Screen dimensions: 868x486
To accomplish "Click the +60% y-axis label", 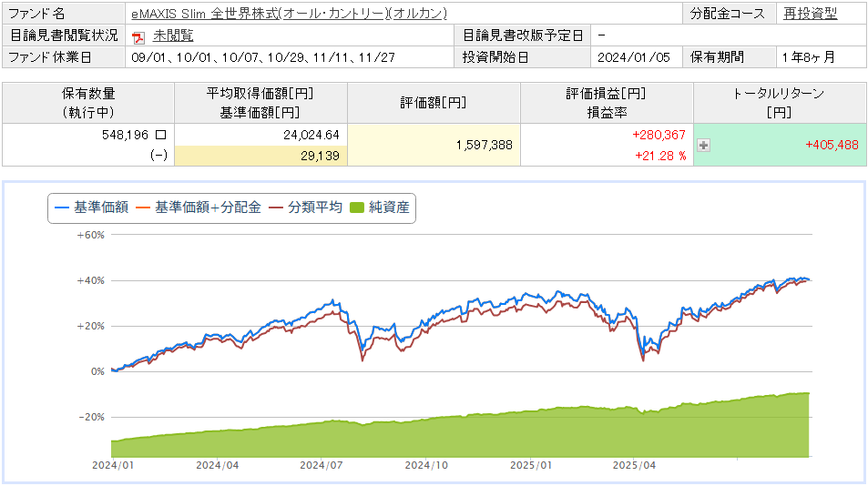I will pos(90,235).
